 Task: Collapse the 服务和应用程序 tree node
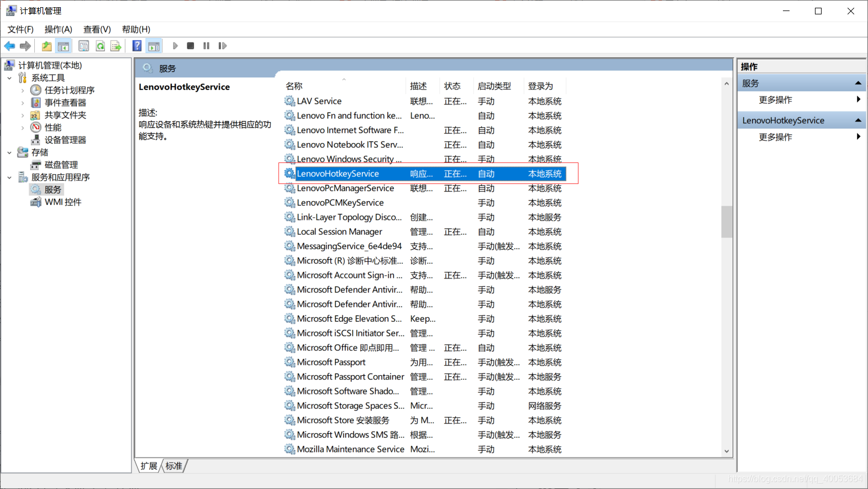(x=9, y=177)
